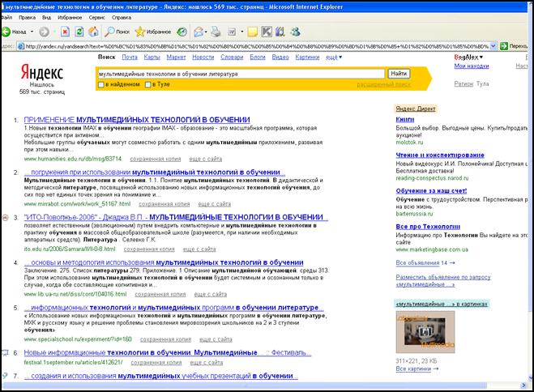Click the grey Forward arrow button
The width and height of the screenshot is (534, 392).
(44, 32)
